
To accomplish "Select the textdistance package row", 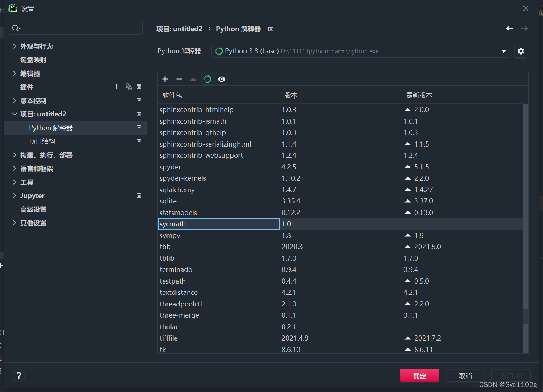I will (x=340, y=292).
